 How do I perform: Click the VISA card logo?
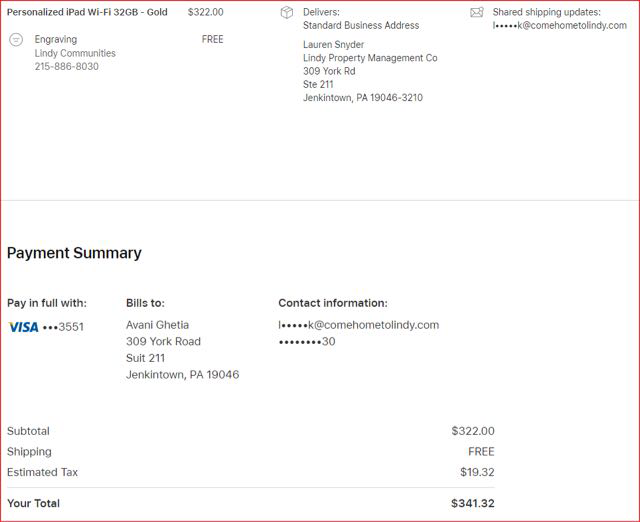point(23,327)
